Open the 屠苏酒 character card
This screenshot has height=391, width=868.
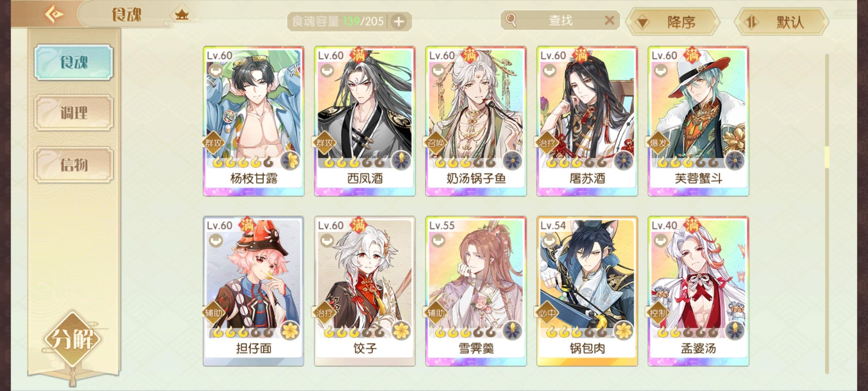[587, 121]
